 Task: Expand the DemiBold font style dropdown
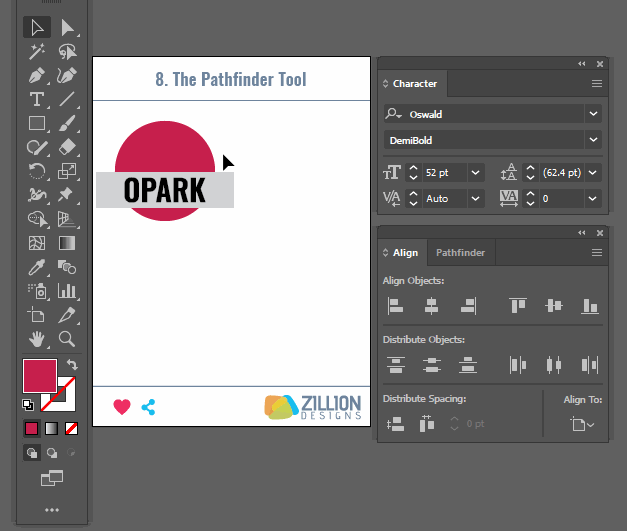pos(593,140)
